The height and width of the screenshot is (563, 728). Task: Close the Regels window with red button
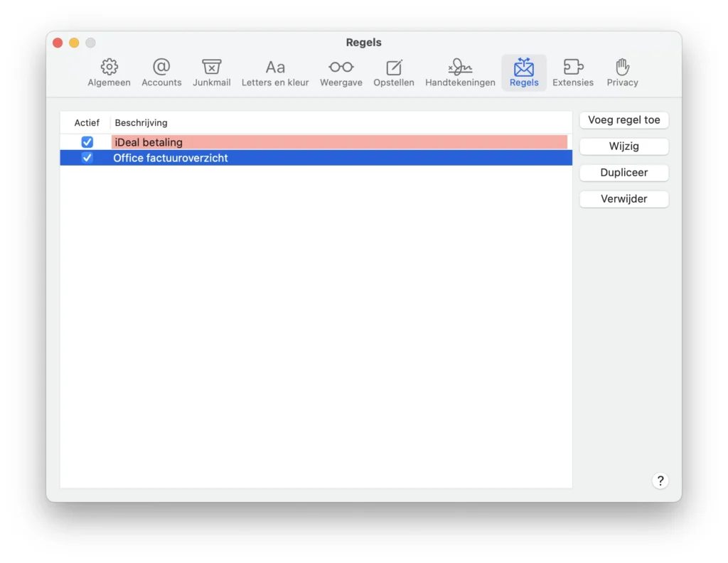[x=58, y=43]
